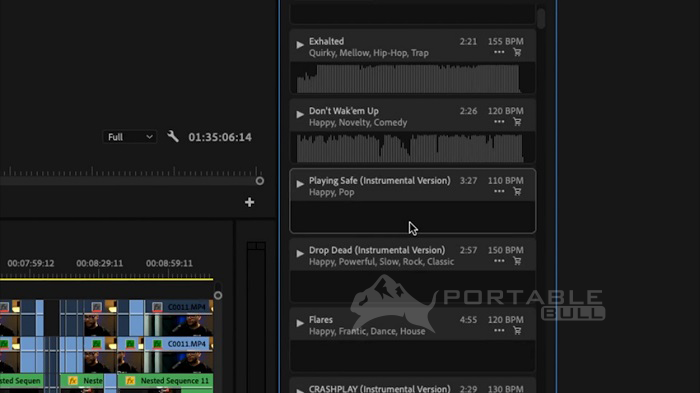Add Exhalted to cart
This screenshot has height=393, width=700.
(517, 52)
